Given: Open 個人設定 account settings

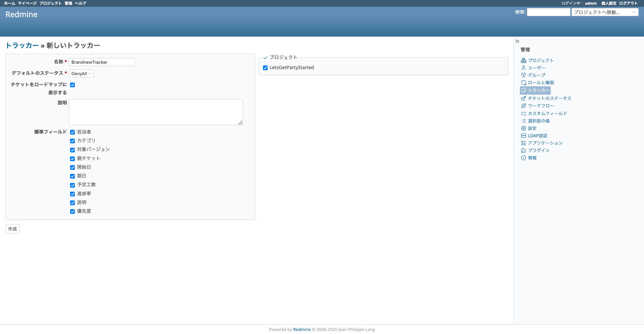Looking at the screenshot, I should coord(609,3).
